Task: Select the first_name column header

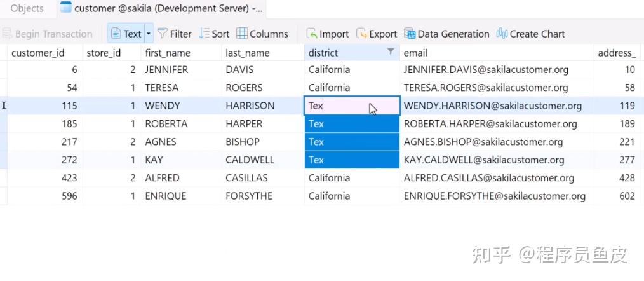Action: point(181,53)
